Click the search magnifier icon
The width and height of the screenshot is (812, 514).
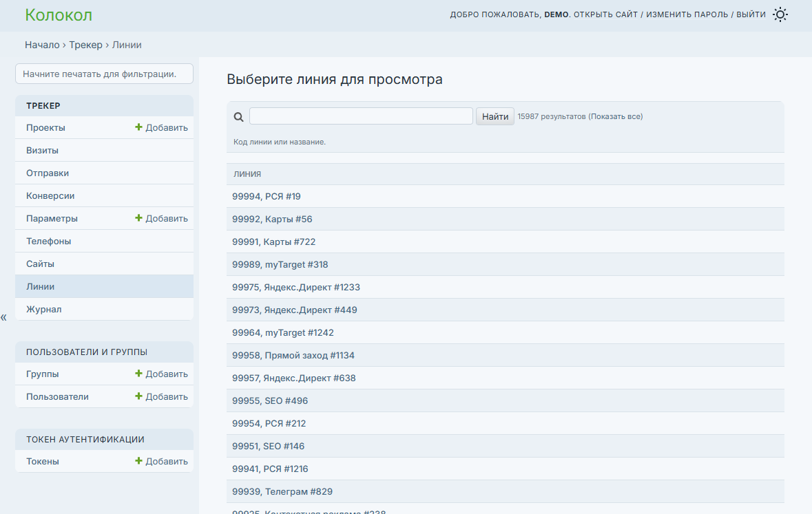(x=238, y=117)
